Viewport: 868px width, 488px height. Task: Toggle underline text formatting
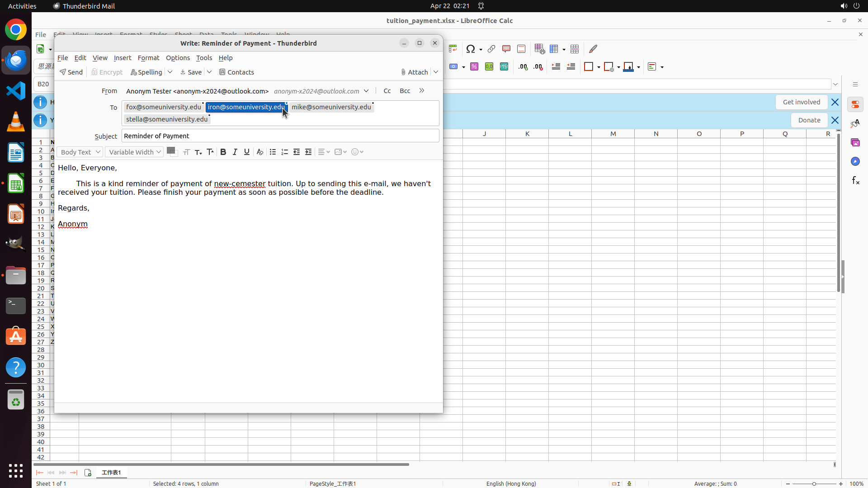tap(246, 152)
